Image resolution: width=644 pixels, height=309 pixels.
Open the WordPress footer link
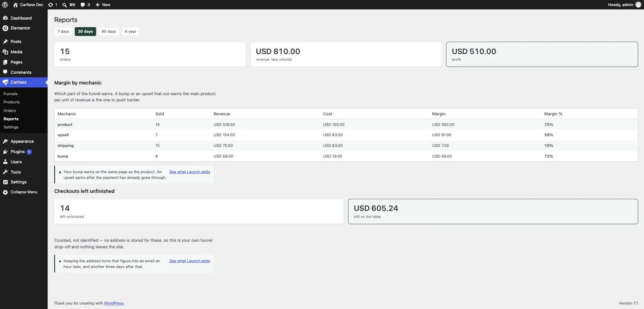click(x=114, y=303)
